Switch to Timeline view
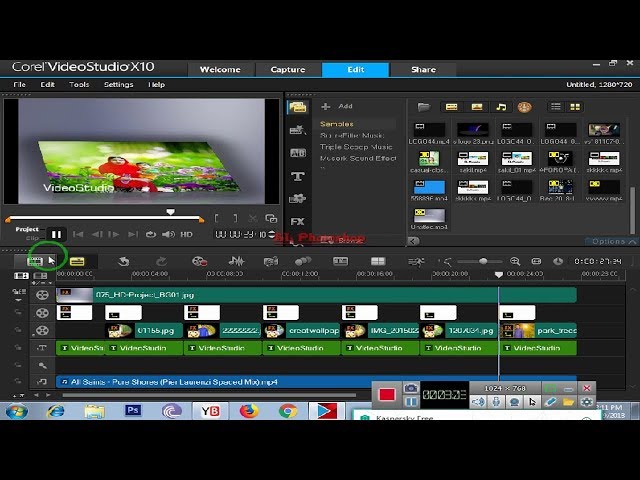 (77, 261)
